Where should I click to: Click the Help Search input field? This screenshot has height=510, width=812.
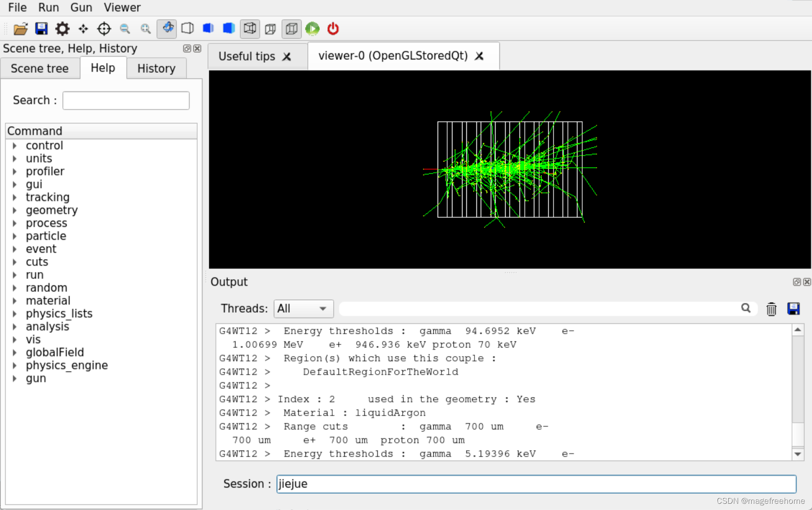126,101
